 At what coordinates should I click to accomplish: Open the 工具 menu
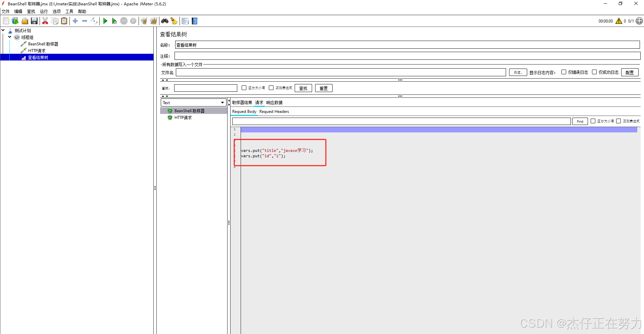coord(69,11)
